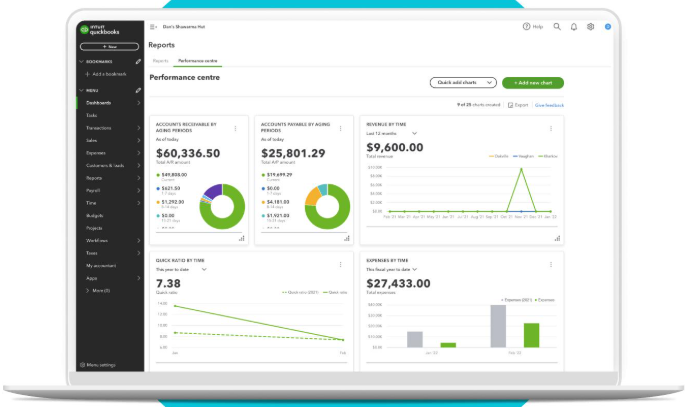This screenshot has height=407, width=685.
Task: Click the search magnifier icon
Action: coord(557,27)
